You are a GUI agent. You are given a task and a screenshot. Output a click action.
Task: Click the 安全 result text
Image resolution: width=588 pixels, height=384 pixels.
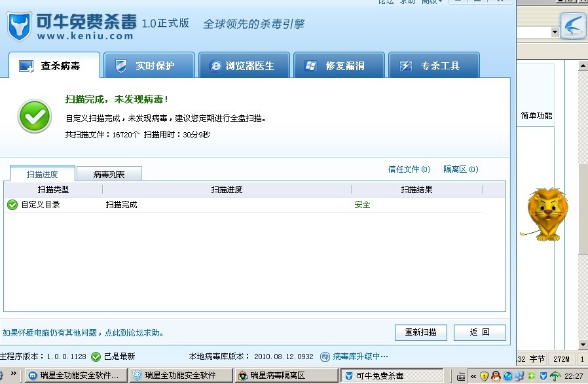(362, 205)
